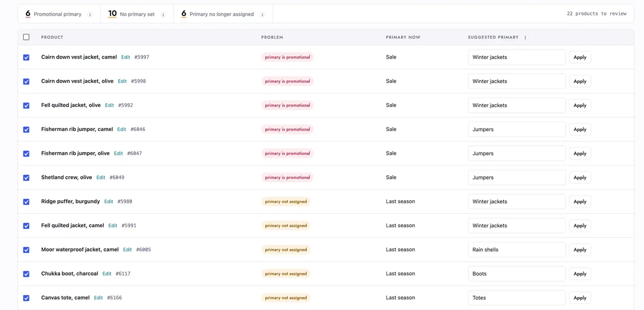Edit Moor waterproof jacket, camel
The height and width of the screenshot is (310, 644).
coord(127,249)
